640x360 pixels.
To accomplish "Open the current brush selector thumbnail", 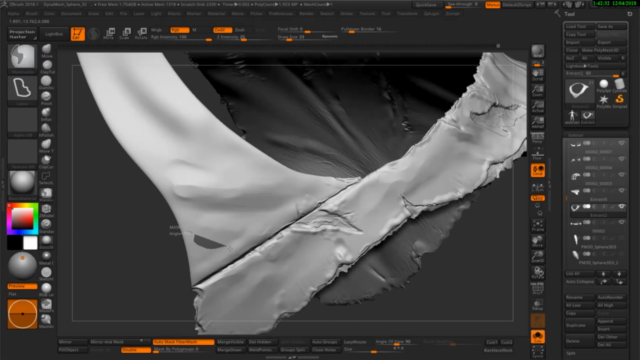I will (22, 56).
